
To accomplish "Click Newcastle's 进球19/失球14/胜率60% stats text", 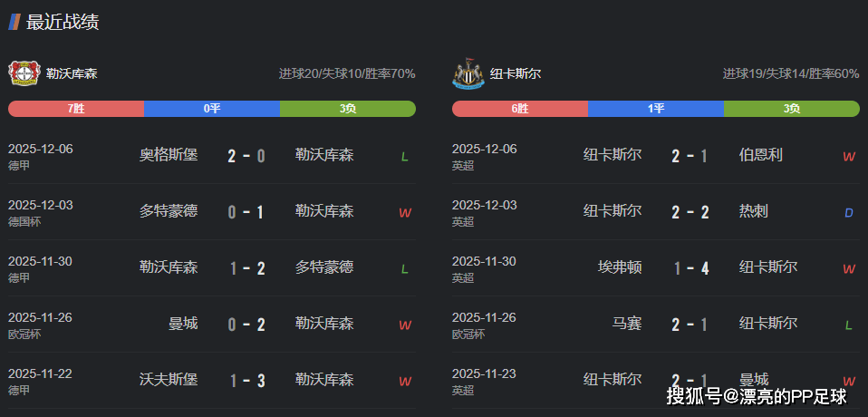I will pos(790,73).
